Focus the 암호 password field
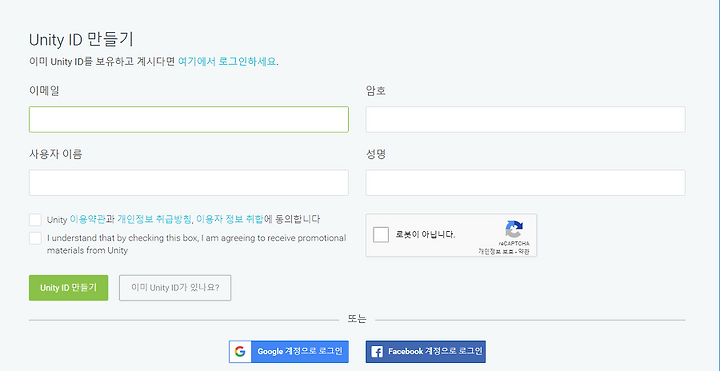The image size is (720, 371). point(525,119)
